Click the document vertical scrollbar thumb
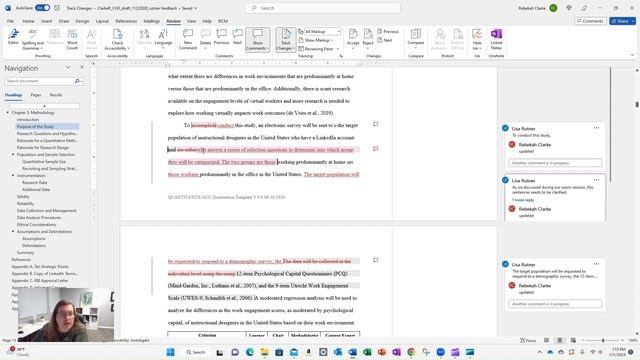This screenshot has height=360, width=640. 637,104
